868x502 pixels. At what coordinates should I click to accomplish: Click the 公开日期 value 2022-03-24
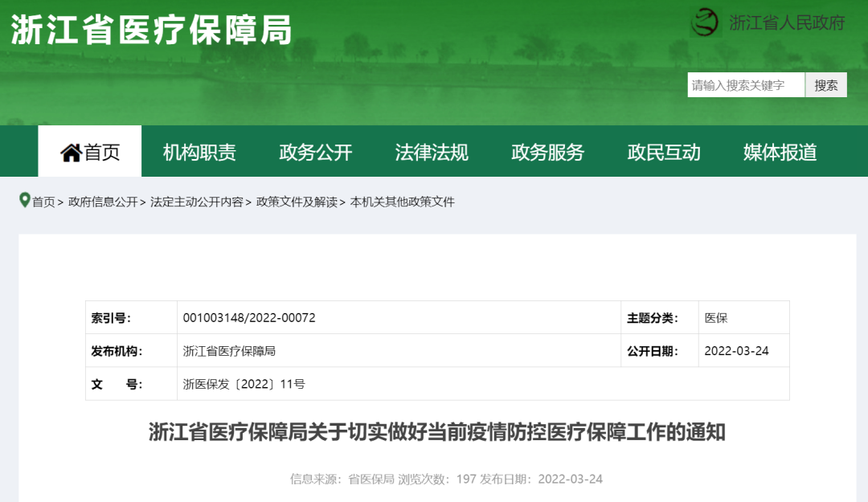click(x=736, y=351)
